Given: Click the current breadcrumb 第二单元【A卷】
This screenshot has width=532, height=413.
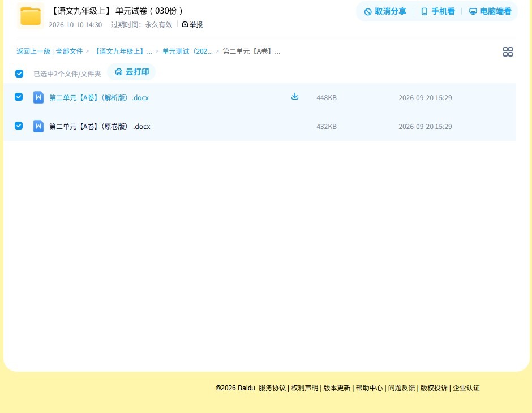Looking at the screenshot, I should coord(251,51).
